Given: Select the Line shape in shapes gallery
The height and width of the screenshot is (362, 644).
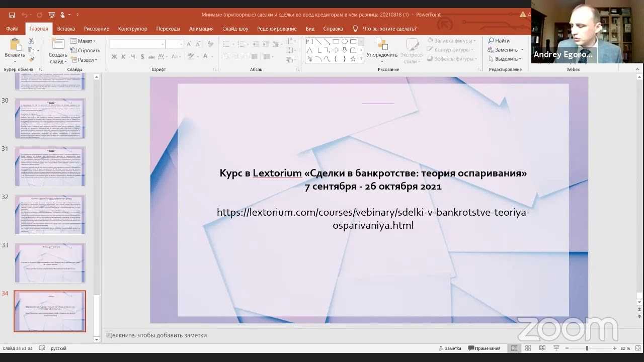Looking at the screenshot, I should click(318, 42).
